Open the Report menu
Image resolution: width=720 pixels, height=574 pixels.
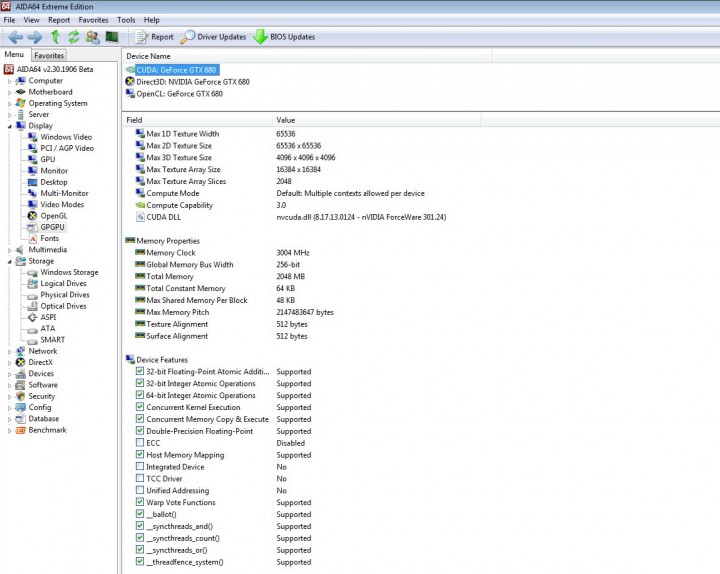(59, 20)
